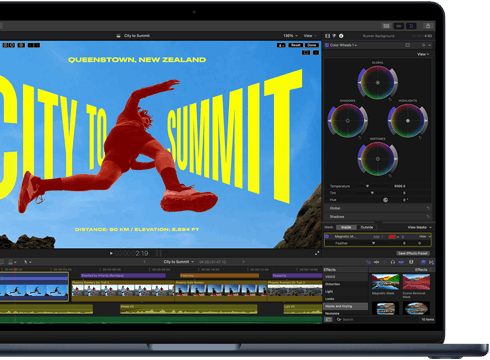Click the Hue dial control
490x360 pixels.
click(x=385, y=200)
